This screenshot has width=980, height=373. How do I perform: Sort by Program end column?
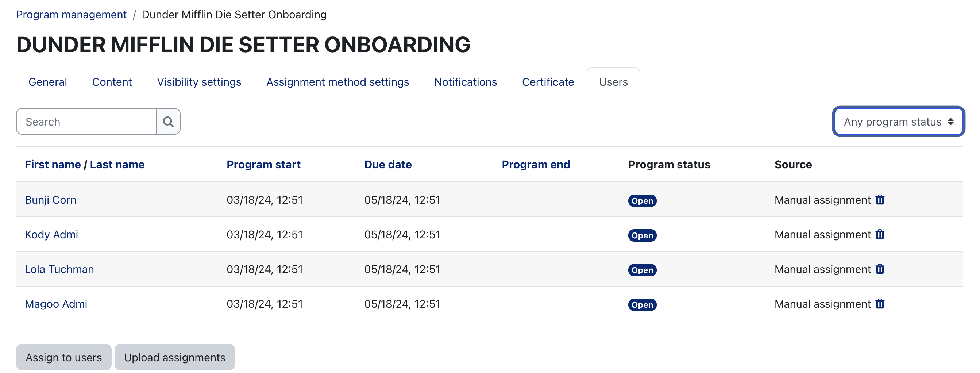(x=536, y=165)
